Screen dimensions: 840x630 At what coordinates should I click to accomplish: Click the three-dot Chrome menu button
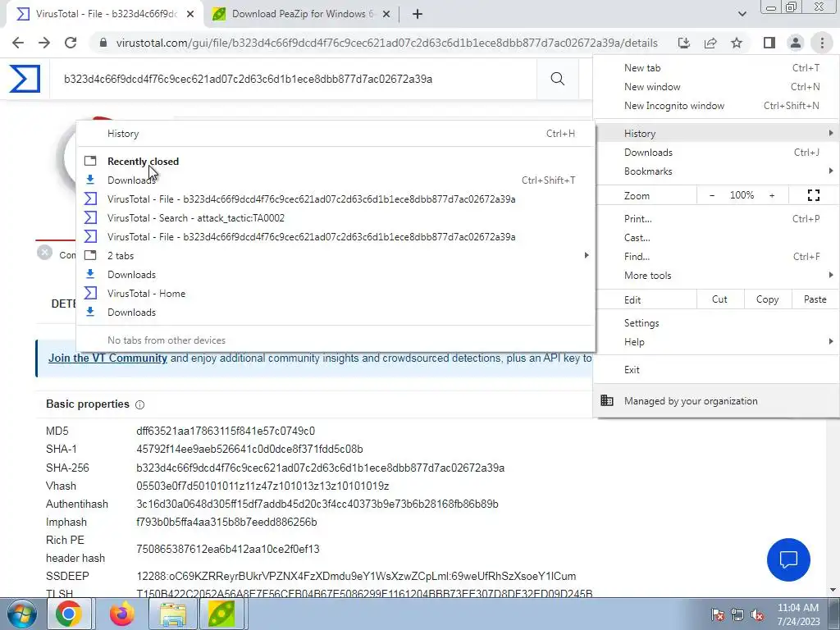[x=822, y=43]
